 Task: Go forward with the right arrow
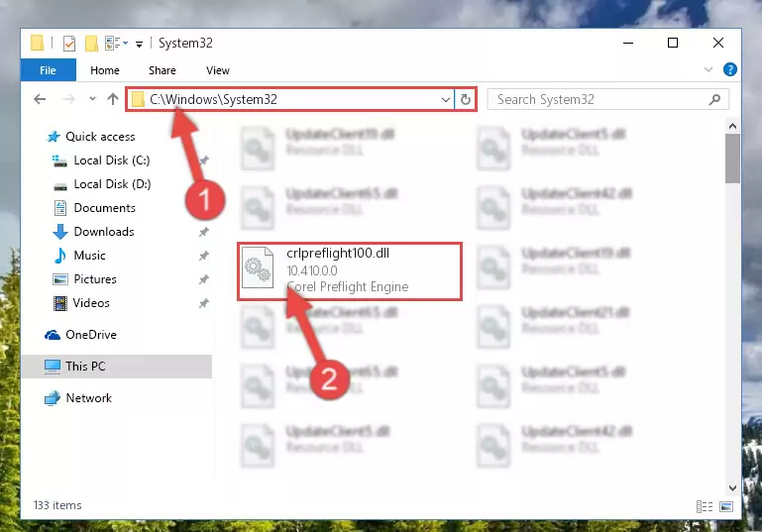(x=68, y=99)
